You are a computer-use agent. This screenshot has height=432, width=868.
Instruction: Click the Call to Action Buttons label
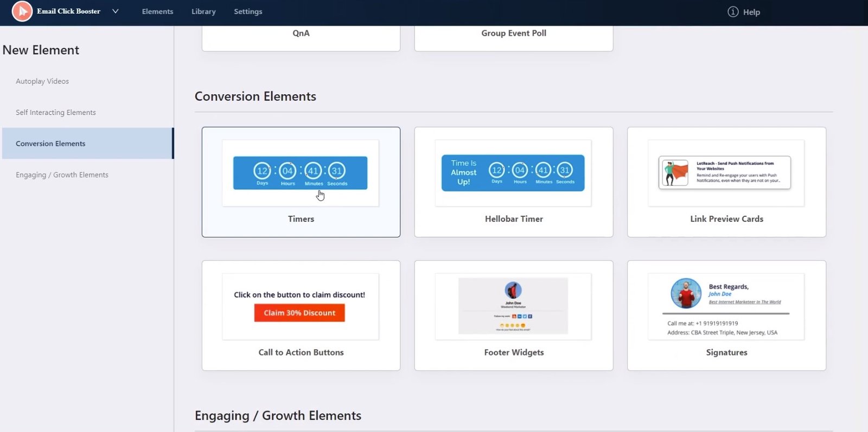click(x=301, y=352)
